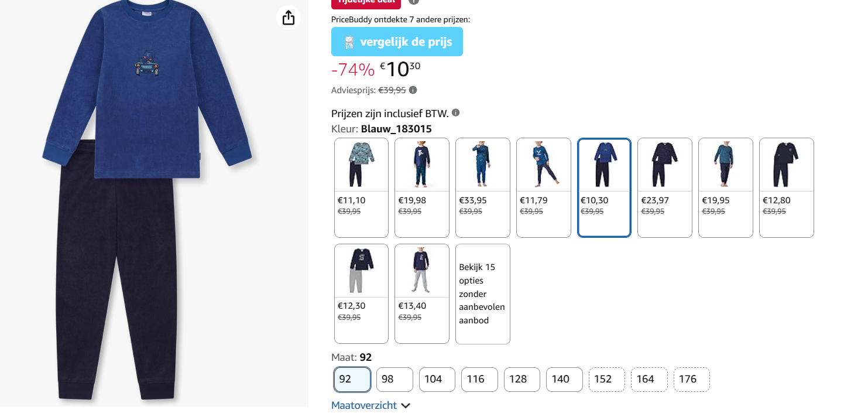The image size is (868, 420).
Task: Click the Tijdelijke deal red badge
Action: click(x=366, y=4)
